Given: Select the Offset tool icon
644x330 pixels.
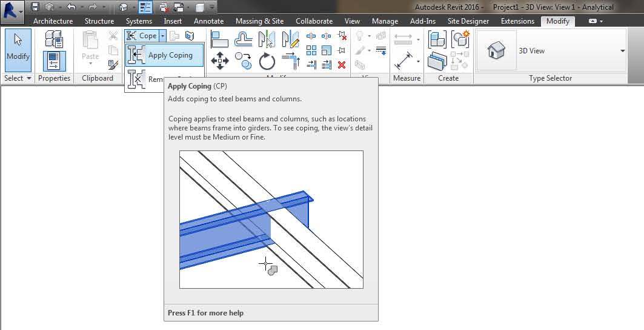Looking at the screenshot, I should (x=243, y=39).
